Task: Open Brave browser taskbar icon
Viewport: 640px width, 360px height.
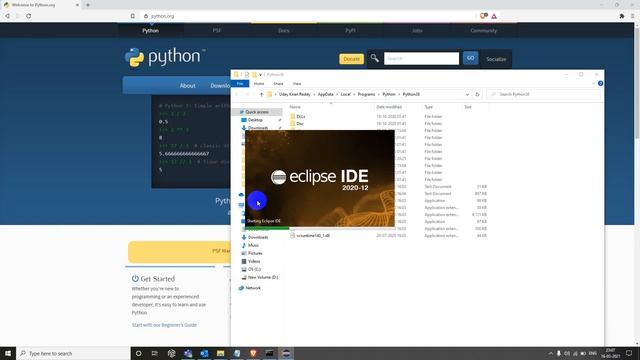Action: click(253, 353)
